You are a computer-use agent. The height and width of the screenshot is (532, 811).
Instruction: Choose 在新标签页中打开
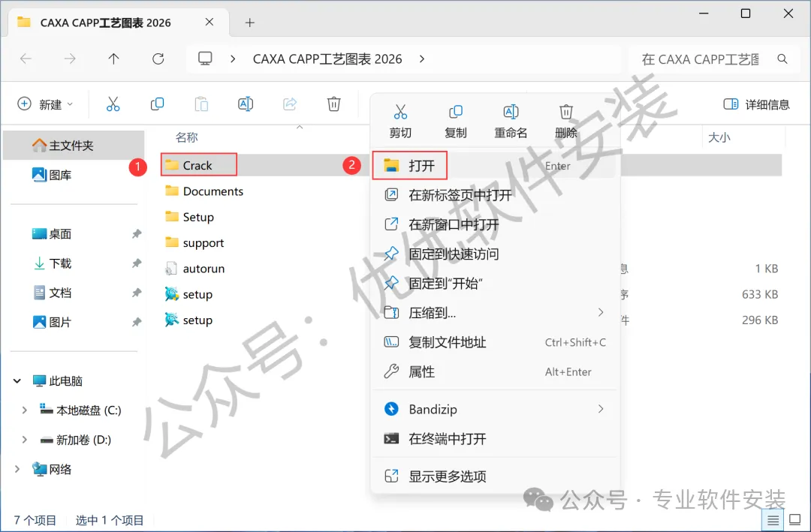click(x=494, y=195)
